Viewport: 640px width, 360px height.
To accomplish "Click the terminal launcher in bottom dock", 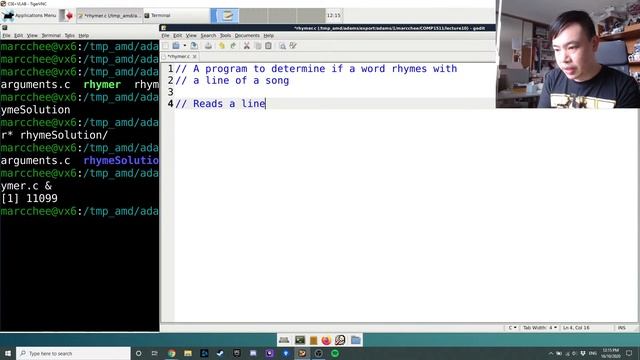I will pos(300,340).
